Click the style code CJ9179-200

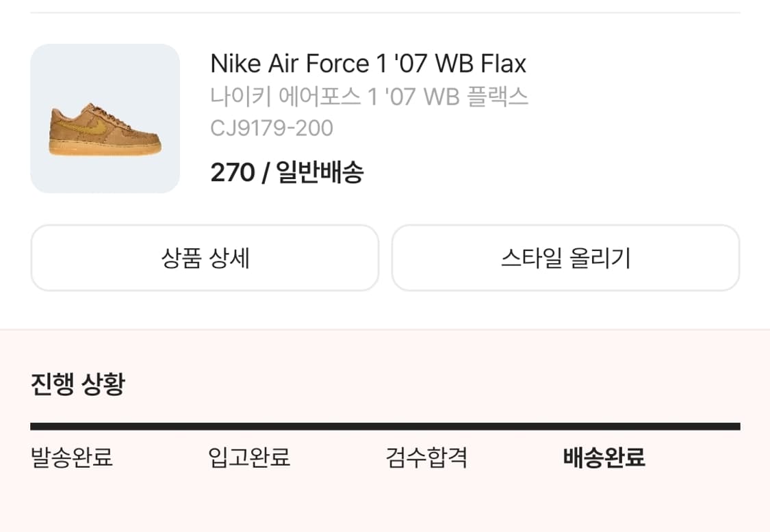point(272,128)
